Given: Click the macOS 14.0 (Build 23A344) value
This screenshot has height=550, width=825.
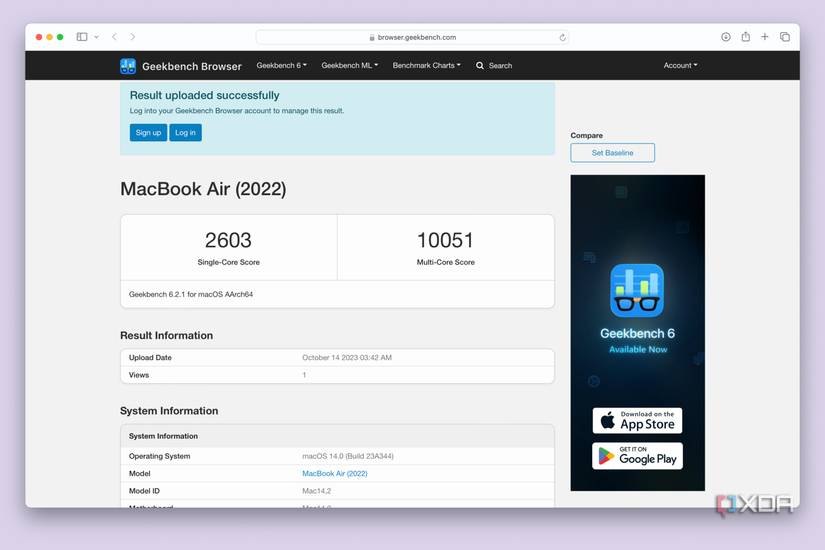Looking at the screenshot, I should coord(348,456).
